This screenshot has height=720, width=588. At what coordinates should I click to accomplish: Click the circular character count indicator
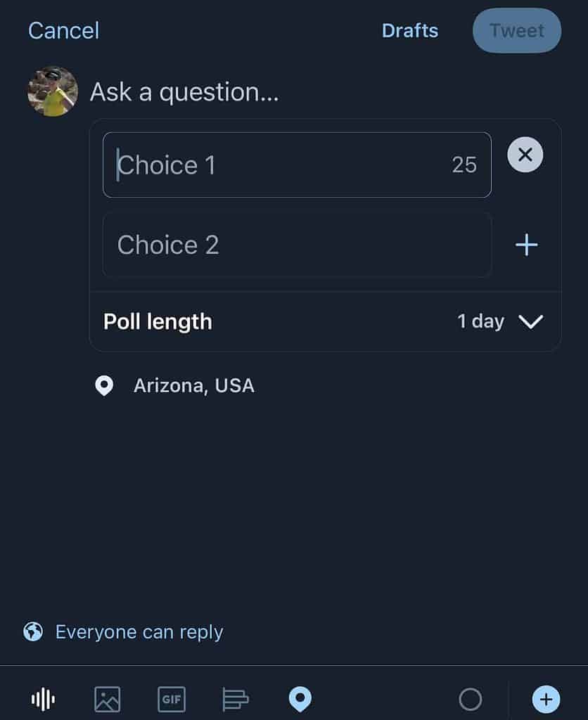pos(471,699)
